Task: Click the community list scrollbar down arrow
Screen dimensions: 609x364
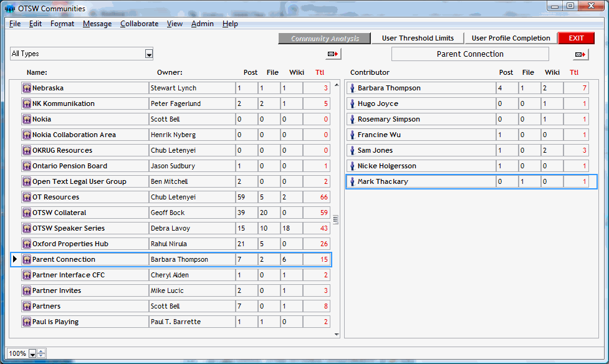Action: click(337, 335)
